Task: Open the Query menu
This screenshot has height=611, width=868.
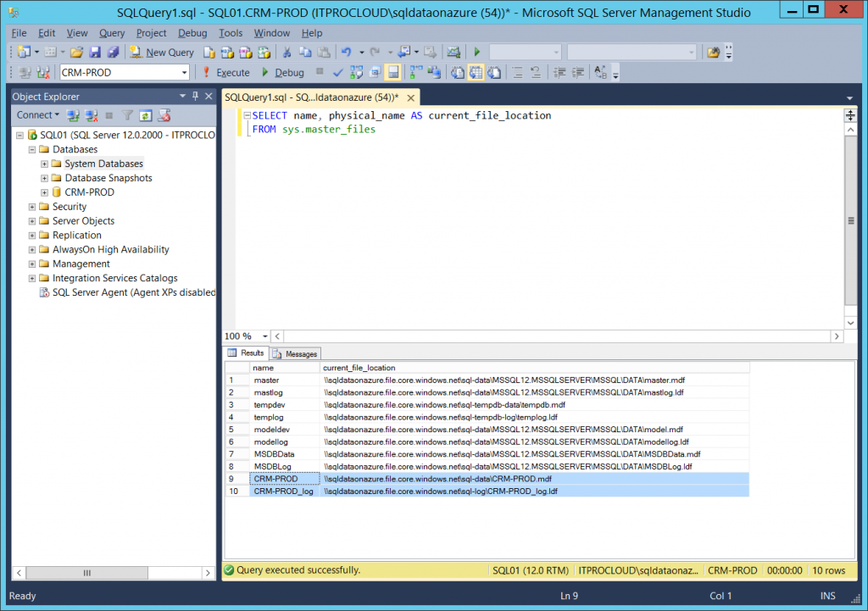Action: pos(112,33)
